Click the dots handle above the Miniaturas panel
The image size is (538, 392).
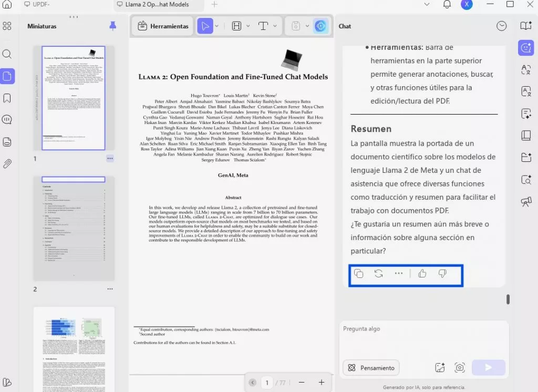74,16
